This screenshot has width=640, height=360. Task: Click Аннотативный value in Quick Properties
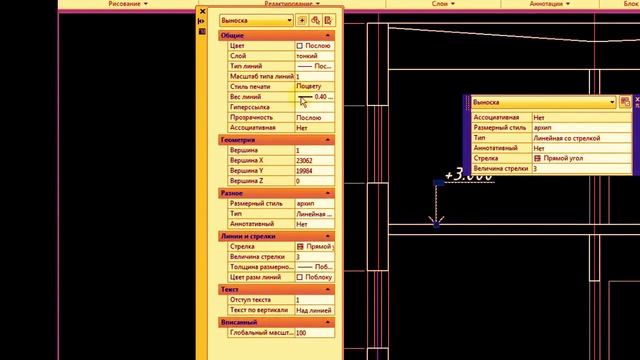(x=582, y=148)
